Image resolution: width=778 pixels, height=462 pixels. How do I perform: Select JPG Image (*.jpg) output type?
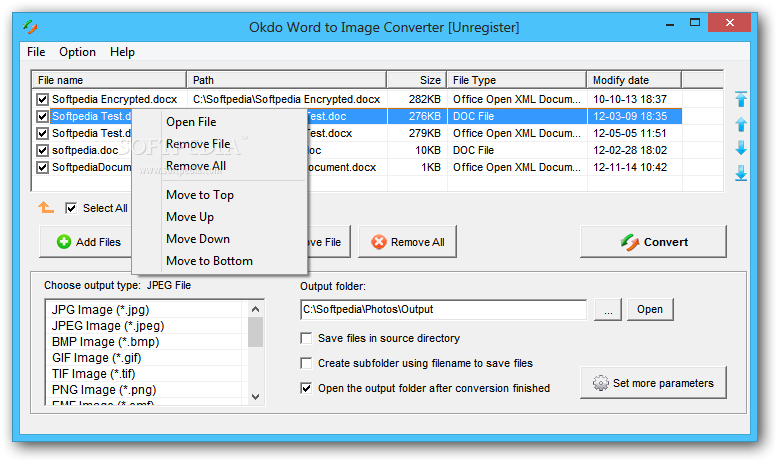click(x=101, y=310)
